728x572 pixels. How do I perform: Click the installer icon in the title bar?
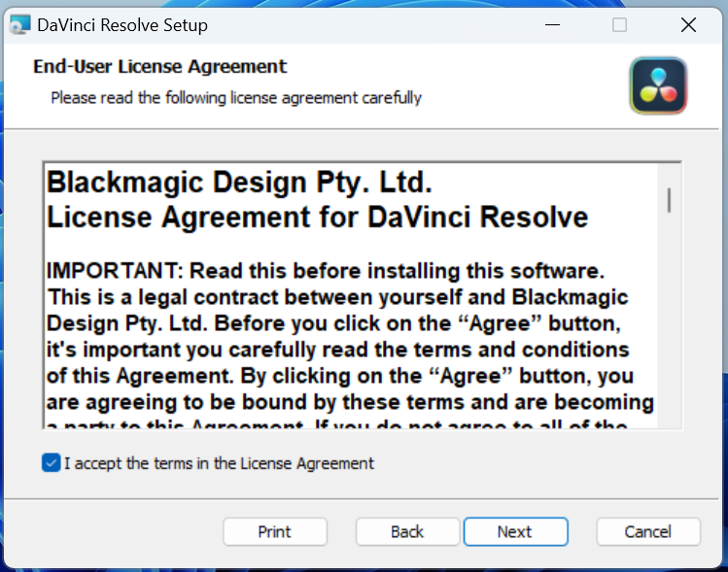coord(19,25)
